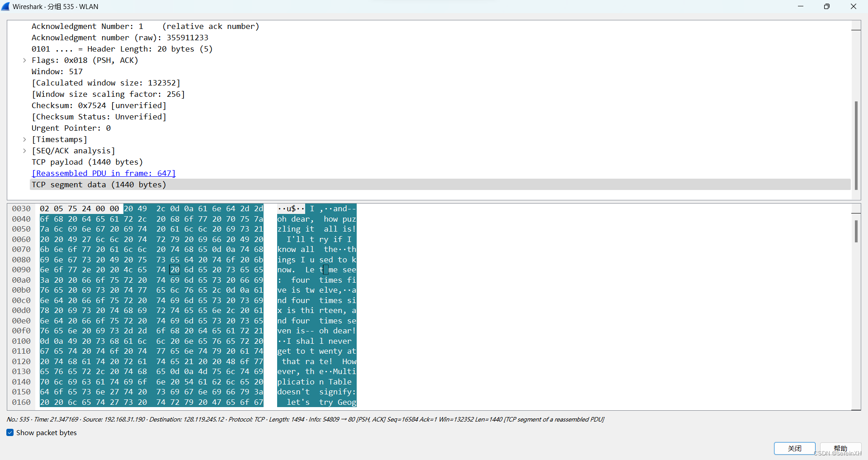Click the hex pane vertical scrollbar thumb
Image resolution: width=868 pixels, height=460 pixels.
856,231
